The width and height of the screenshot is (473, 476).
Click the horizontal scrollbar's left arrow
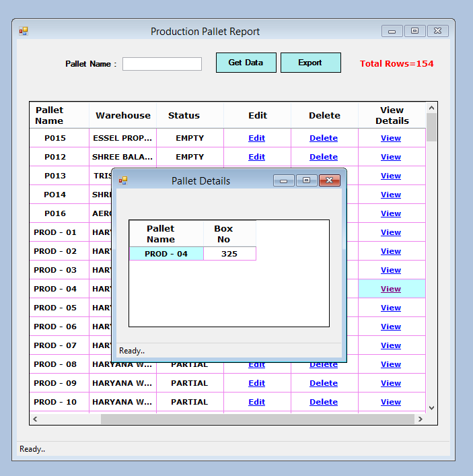(35, 419)
